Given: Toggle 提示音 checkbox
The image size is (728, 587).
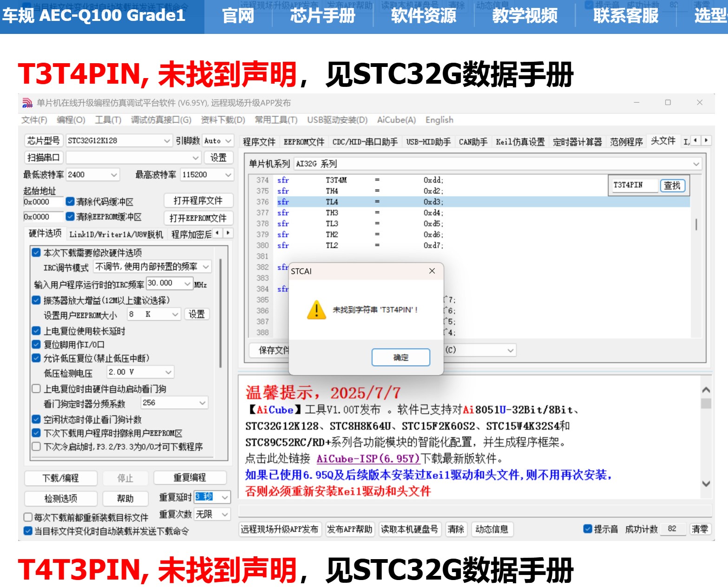Looking at the screenshot, I should tap(588, 529).
